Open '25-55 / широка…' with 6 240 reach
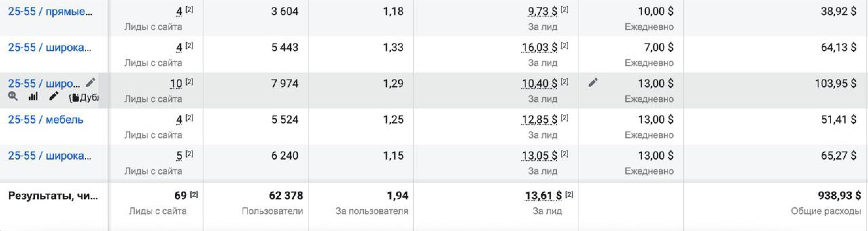Screen dimensions: 868x231 50,156
